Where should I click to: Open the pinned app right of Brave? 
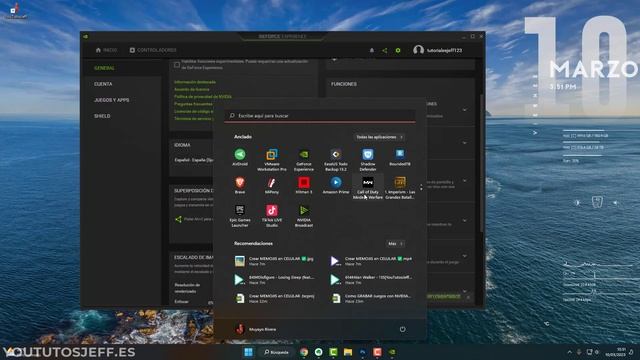coord(272,185)
